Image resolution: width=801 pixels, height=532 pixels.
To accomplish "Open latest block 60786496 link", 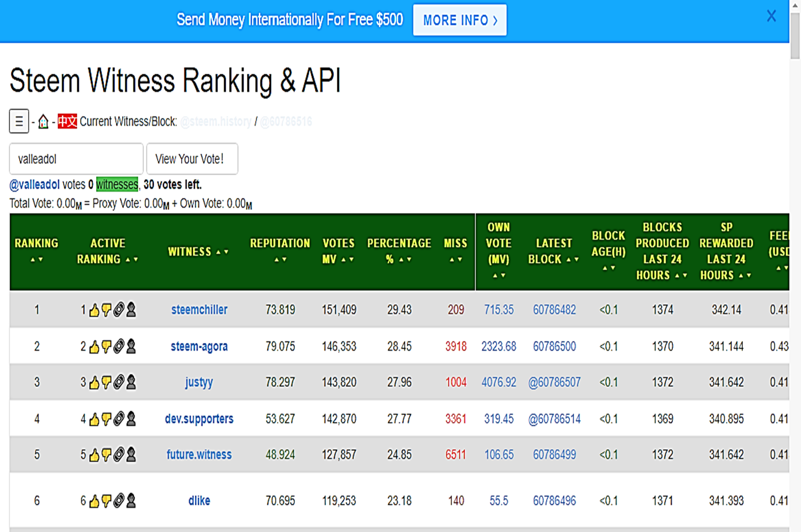I will click(554, 500).
